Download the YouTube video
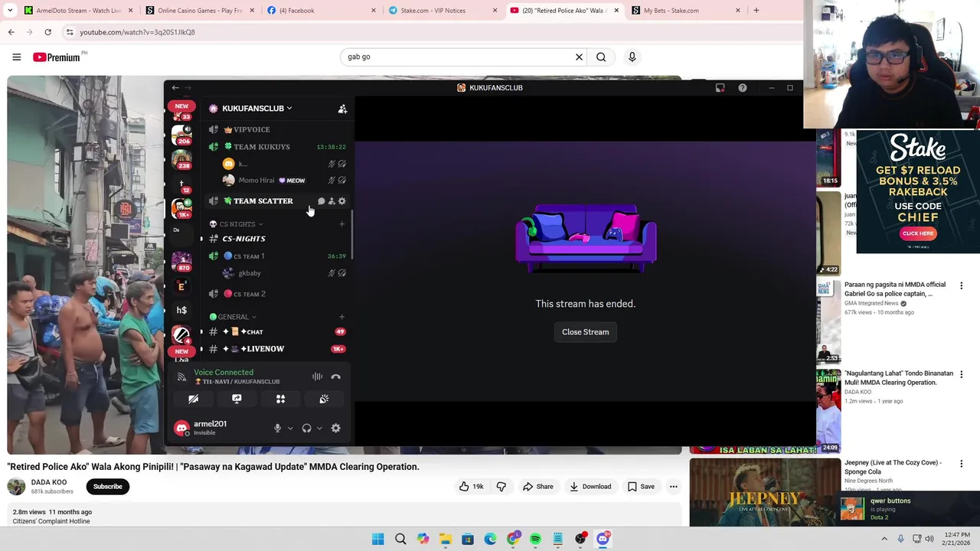Screen dimensions: 980x551 pyautogui.click(x=590, y=487)
